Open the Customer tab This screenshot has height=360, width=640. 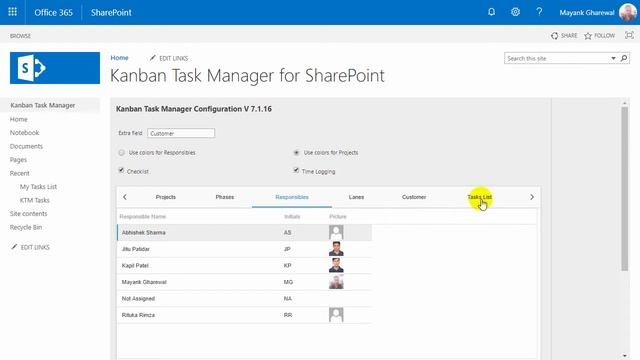click(414, 197)
